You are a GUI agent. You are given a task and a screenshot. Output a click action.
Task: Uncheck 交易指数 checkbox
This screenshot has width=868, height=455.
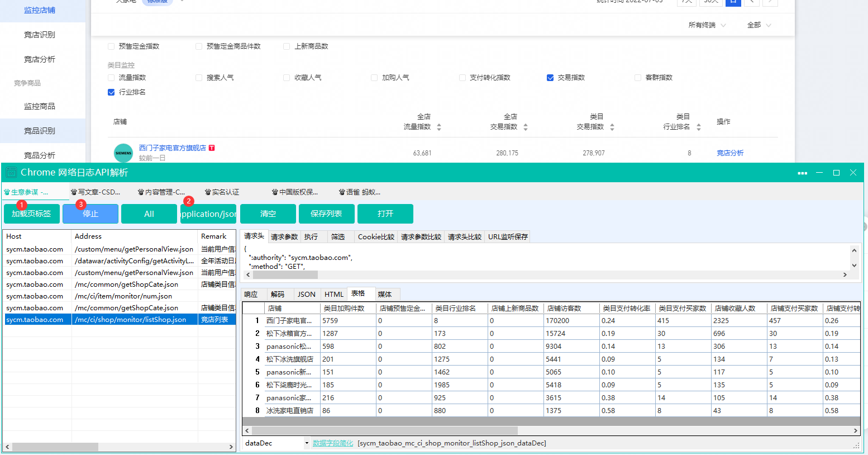550,78
